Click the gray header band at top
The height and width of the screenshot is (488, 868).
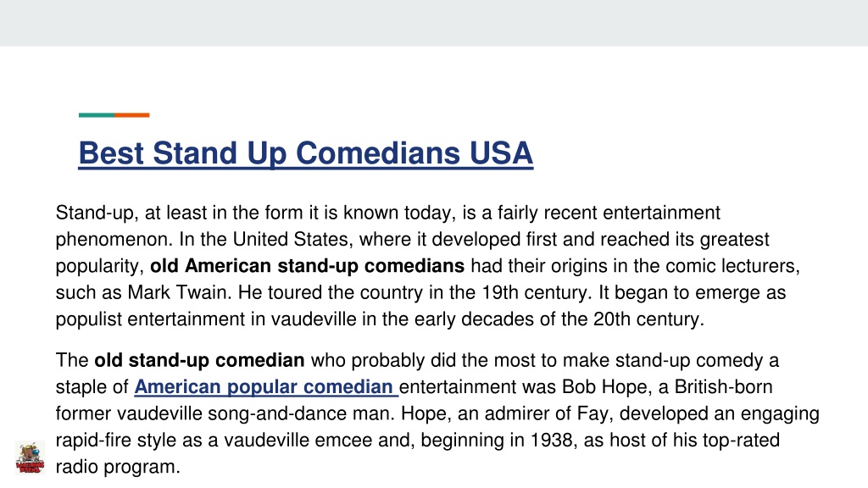(434, 23)
